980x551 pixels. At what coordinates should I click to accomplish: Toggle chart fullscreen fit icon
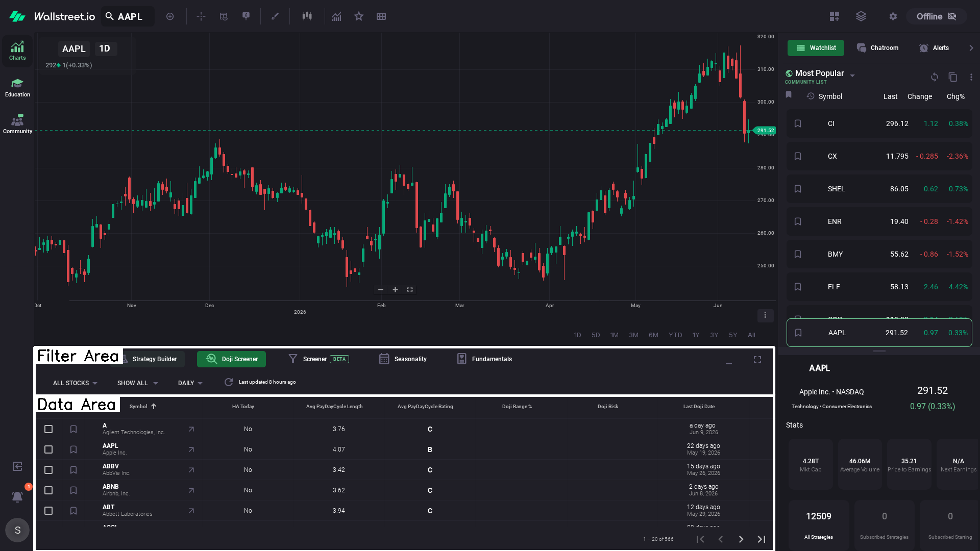click(410, 290)
